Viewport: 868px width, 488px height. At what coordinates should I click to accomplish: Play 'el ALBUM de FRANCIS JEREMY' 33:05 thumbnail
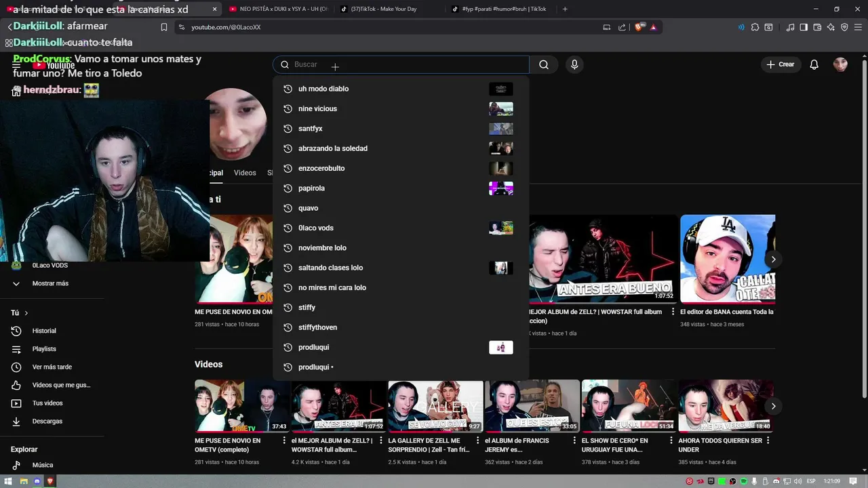coord(532,405)
